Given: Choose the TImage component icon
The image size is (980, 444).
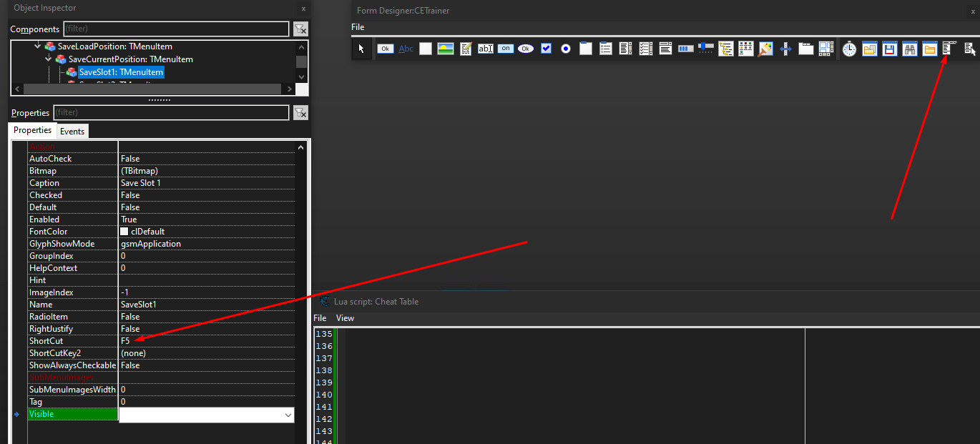Looking at the screenshot, I should [x=446, y=49].
